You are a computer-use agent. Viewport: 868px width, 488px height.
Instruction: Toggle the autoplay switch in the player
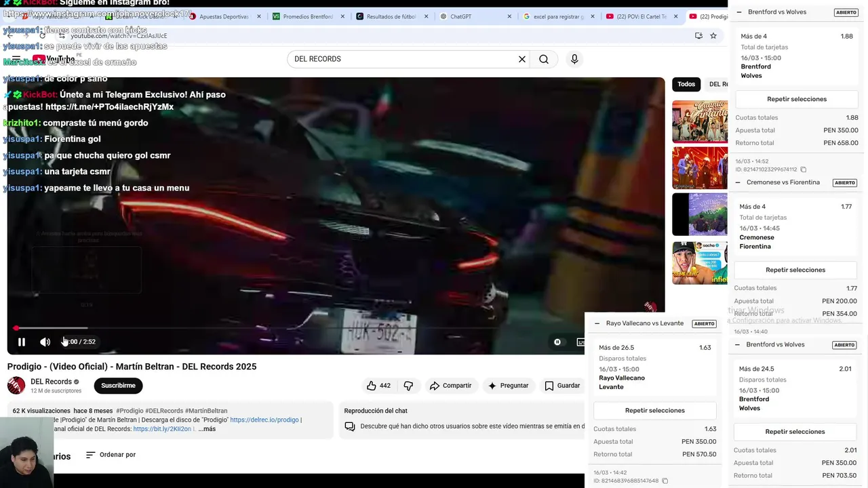557,342
